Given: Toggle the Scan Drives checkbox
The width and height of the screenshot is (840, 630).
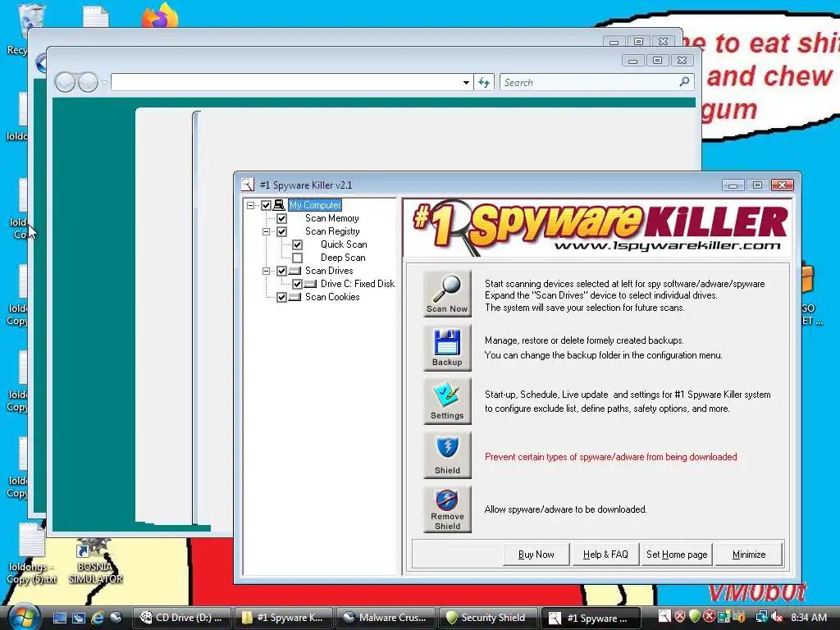Looking at the screenshot, I should pyautogui.click(x=281, y=271).
